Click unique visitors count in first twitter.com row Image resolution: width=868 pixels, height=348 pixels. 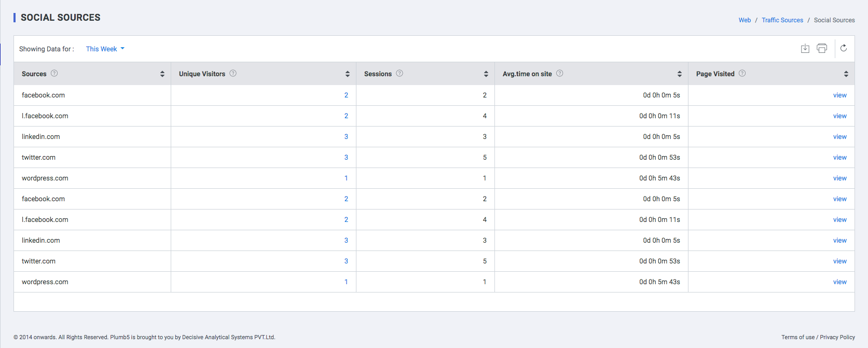tap(346, 157)
